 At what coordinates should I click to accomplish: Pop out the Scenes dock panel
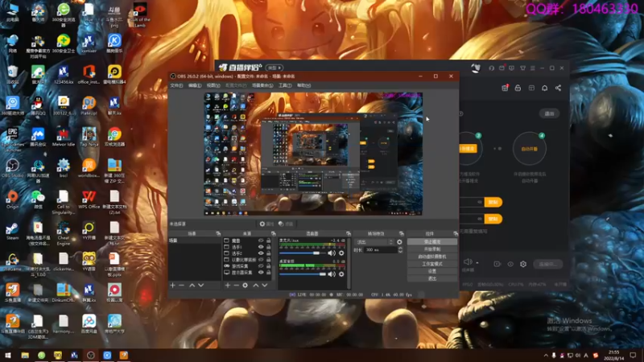click(x=218, y=233)
